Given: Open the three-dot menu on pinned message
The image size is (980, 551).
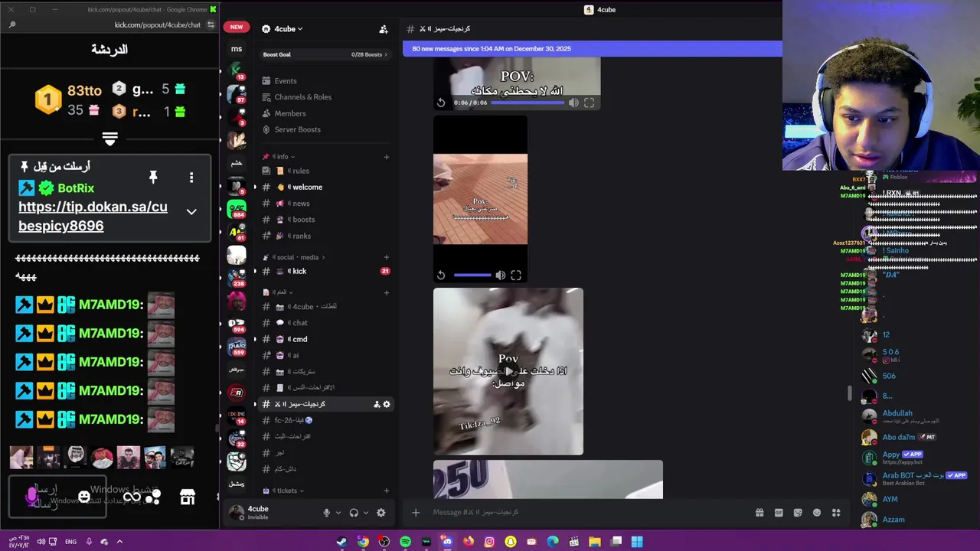Looking at the screenshot, I should pos(191,178).
